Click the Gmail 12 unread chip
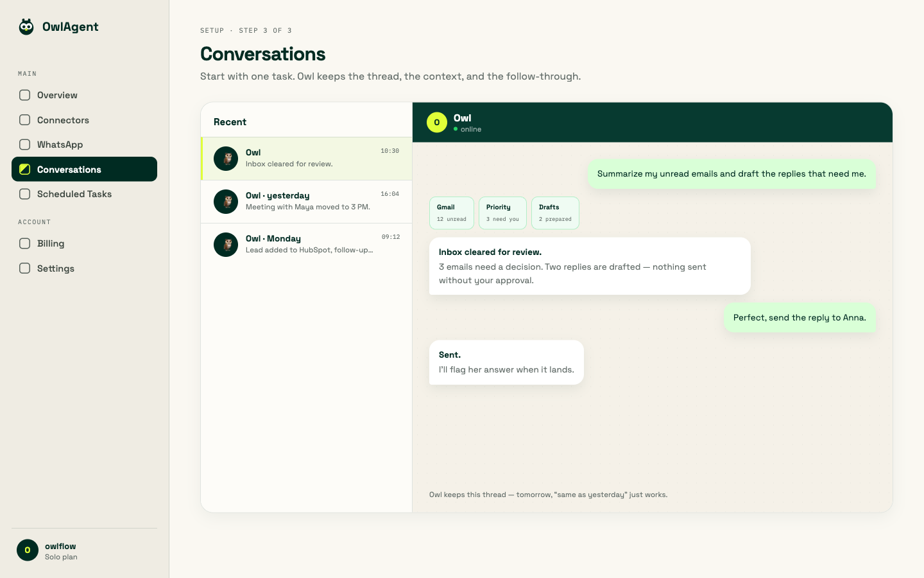 click(x=452, y=213)
